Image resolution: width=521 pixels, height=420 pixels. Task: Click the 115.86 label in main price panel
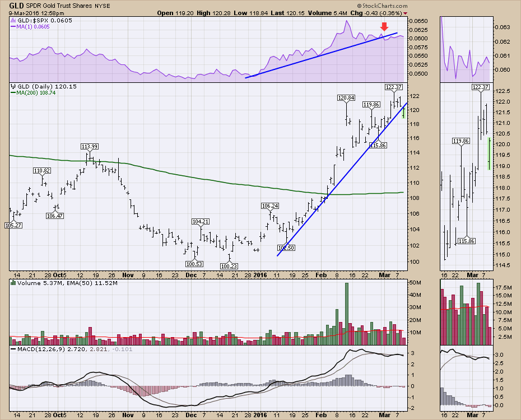click(x=378, y=145)
